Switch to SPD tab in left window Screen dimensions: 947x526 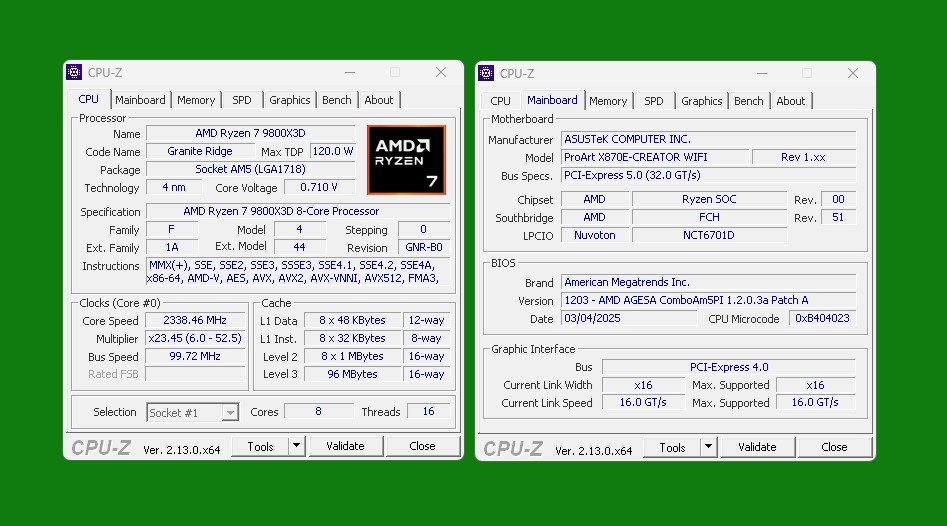242,100
